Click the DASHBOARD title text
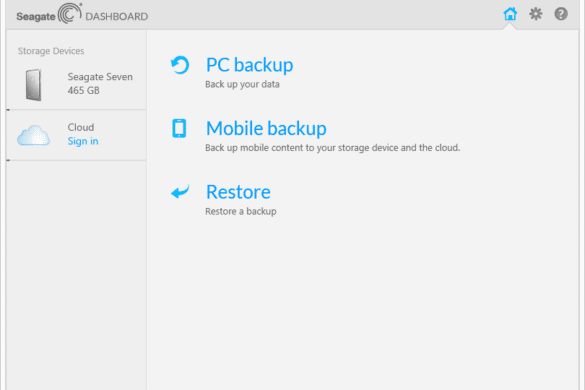585x390 pixels. tap(117, 16)
